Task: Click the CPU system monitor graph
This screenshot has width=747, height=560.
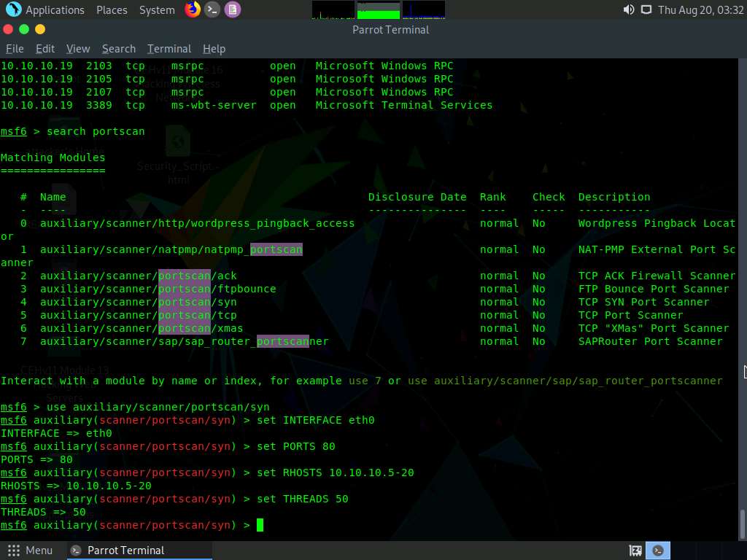Action: [x=333, y=9]
